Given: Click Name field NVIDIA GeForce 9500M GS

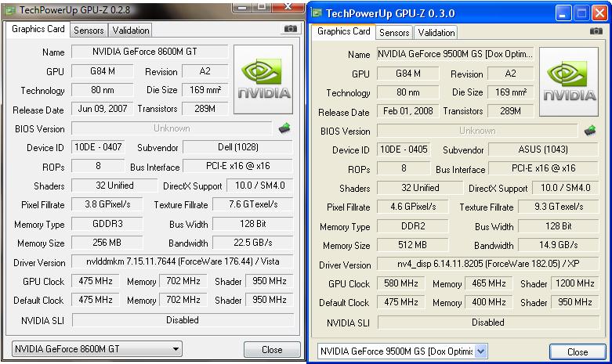Looking at the screenshot, I should (x=455, y=54).
